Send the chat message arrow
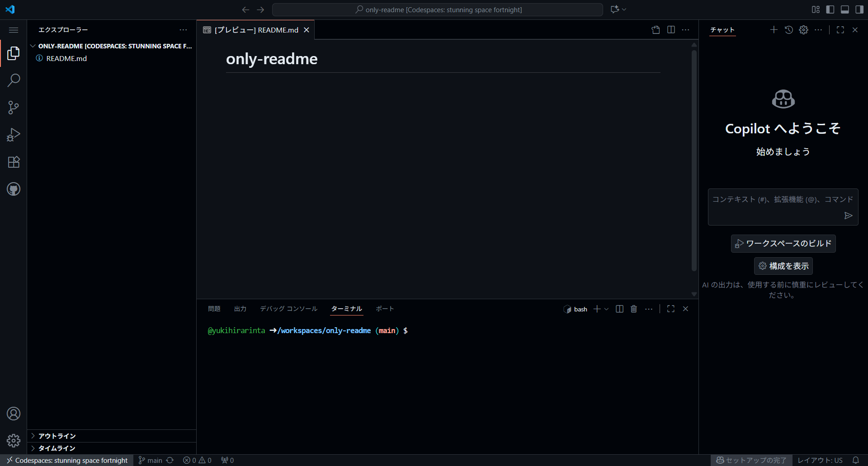Screen dimensions: 868x466 [848, 216]
